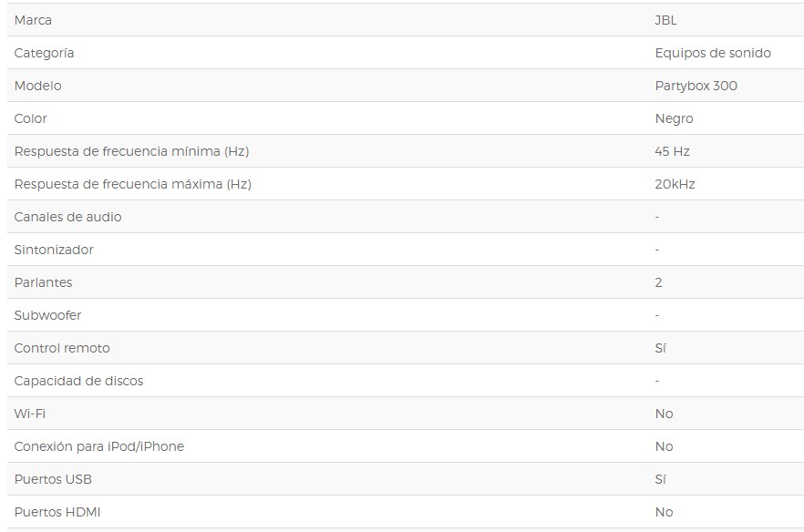
Task: Click the Marca row label
Action: click(33, 20)
